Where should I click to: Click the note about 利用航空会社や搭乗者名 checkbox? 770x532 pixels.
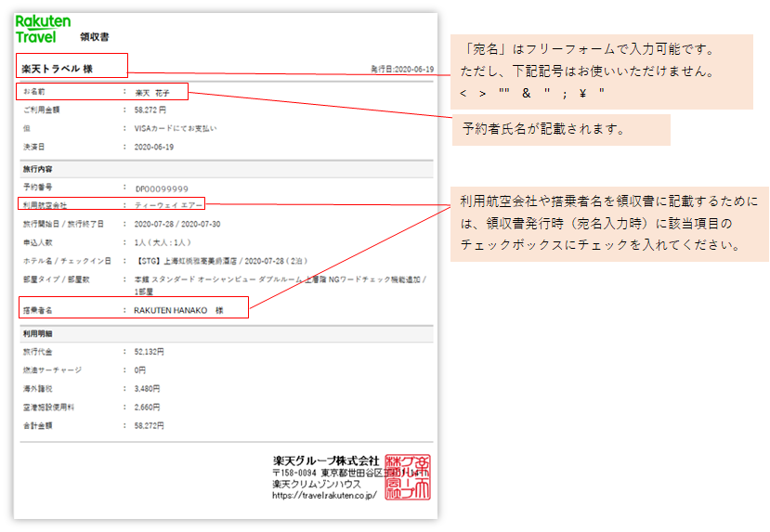pos(609,223)
